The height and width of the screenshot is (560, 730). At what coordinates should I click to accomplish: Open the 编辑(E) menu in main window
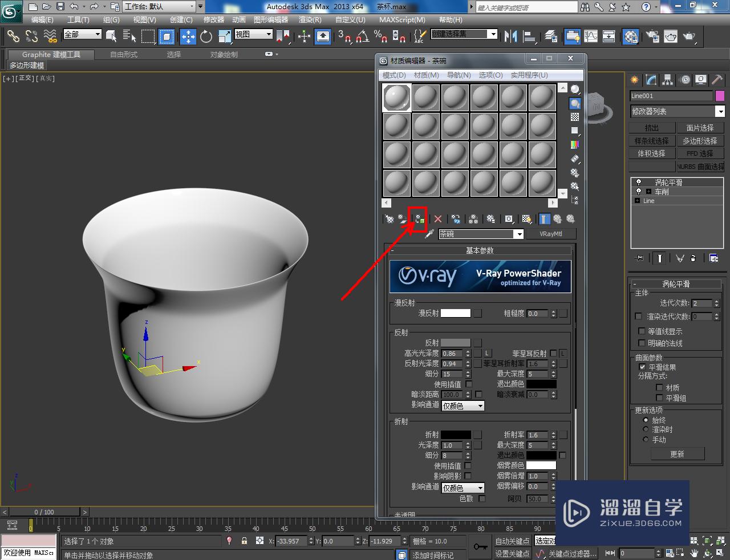coord(42,20)
